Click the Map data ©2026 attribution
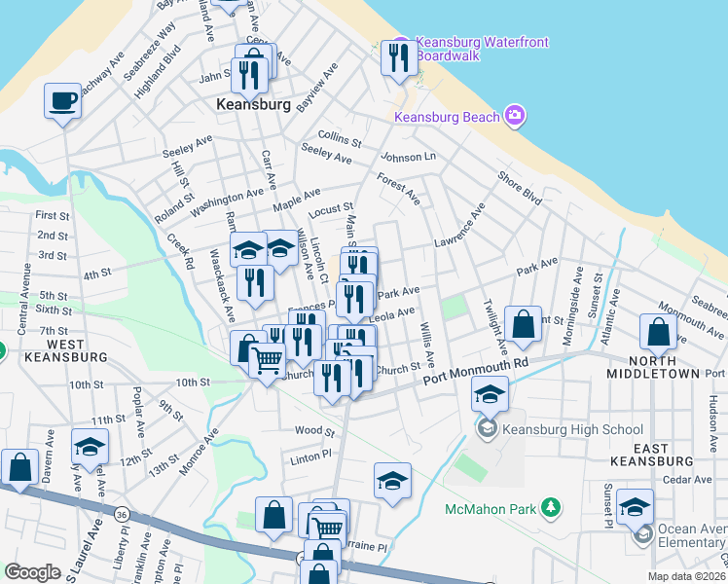 click(x=687, y=576)
